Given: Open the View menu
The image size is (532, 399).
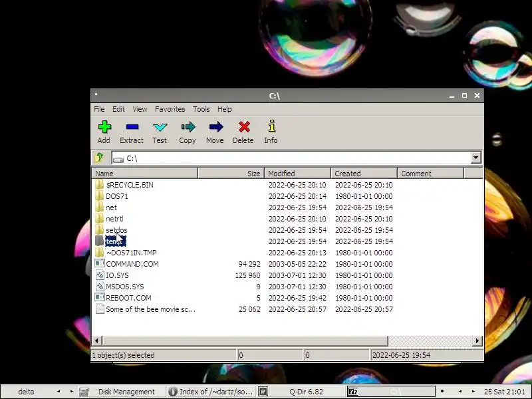Looking at the screenshot, I should click(x=140, y=109).
